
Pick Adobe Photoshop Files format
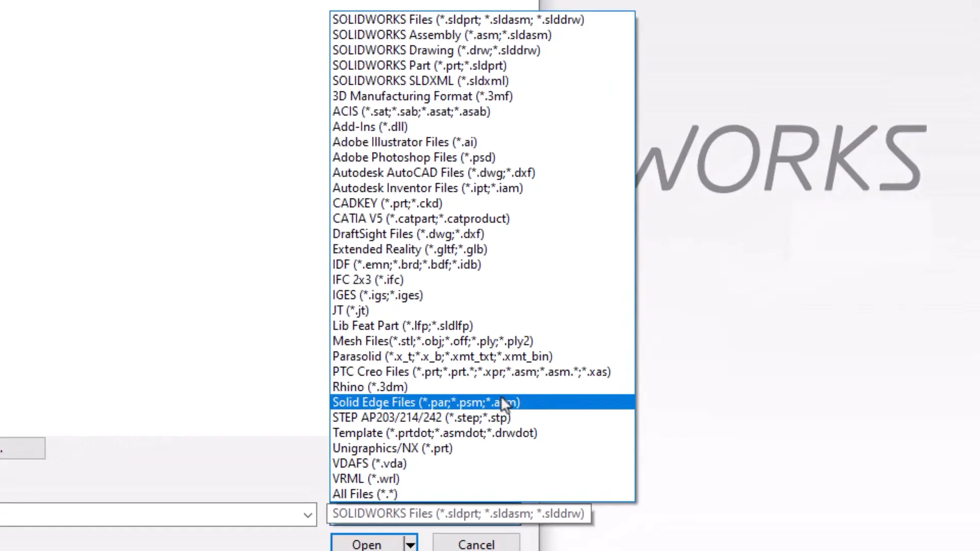coord(413,157)
